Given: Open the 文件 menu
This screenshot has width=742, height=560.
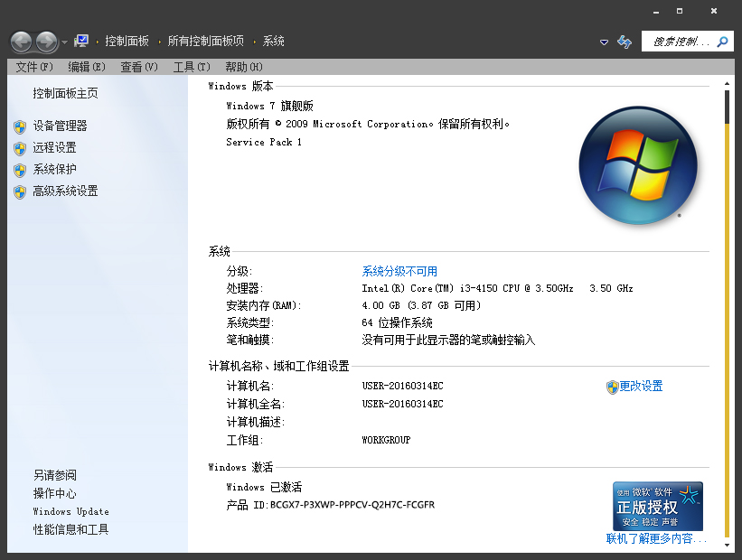Looking at the screenshot, I should click(x=33, y=66).
